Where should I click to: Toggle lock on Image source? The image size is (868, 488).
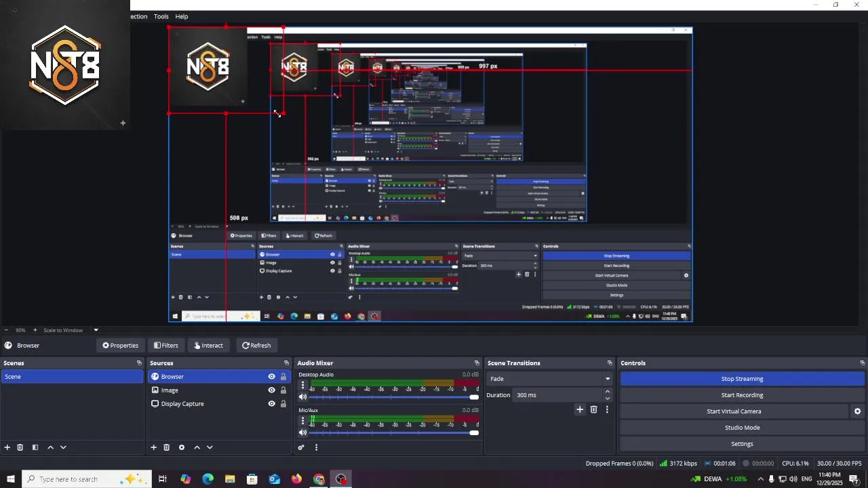click(x=283, y=390)
